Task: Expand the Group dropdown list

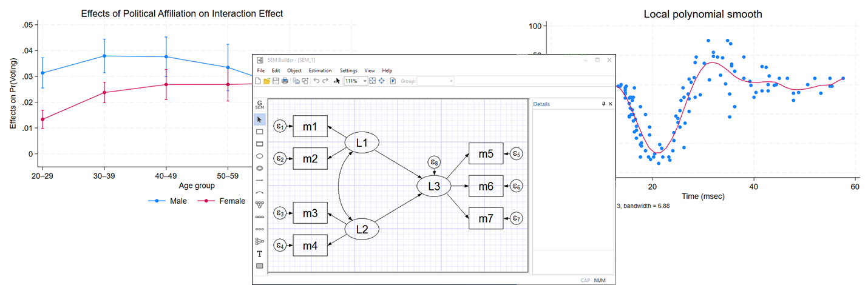Action: point(451,81)
